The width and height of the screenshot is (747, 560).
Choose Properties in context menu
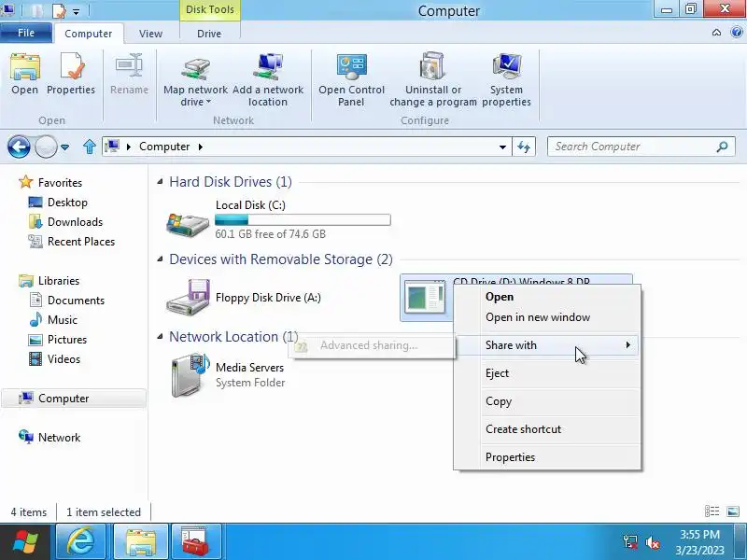pyautogui.click(x=547, y=457)
